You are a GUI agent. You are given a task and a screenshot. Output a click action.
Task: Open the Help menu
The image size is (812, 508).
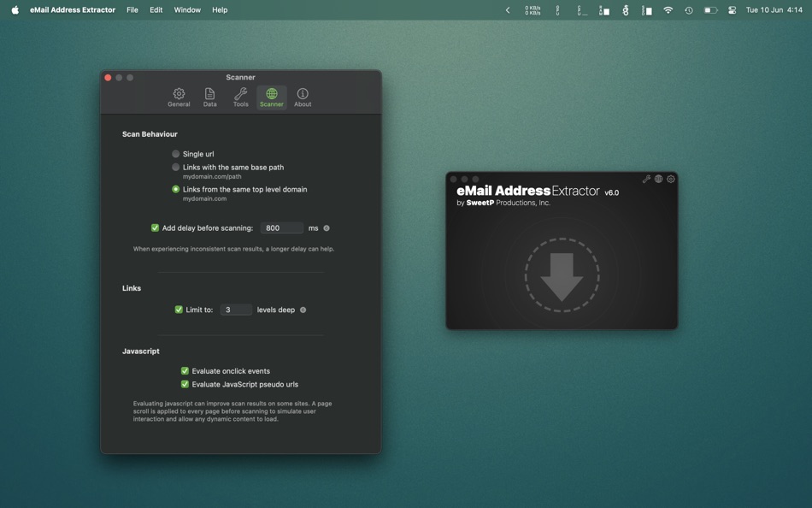point(220,10)
